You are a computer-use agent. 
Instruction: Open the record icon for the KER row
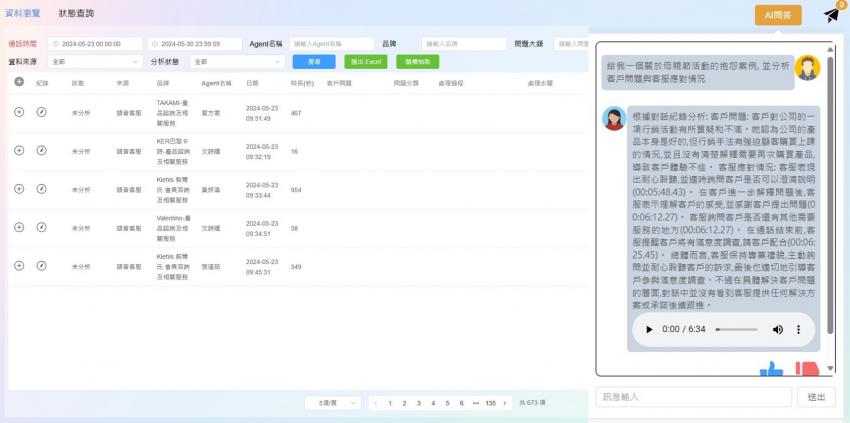[42, 151]
